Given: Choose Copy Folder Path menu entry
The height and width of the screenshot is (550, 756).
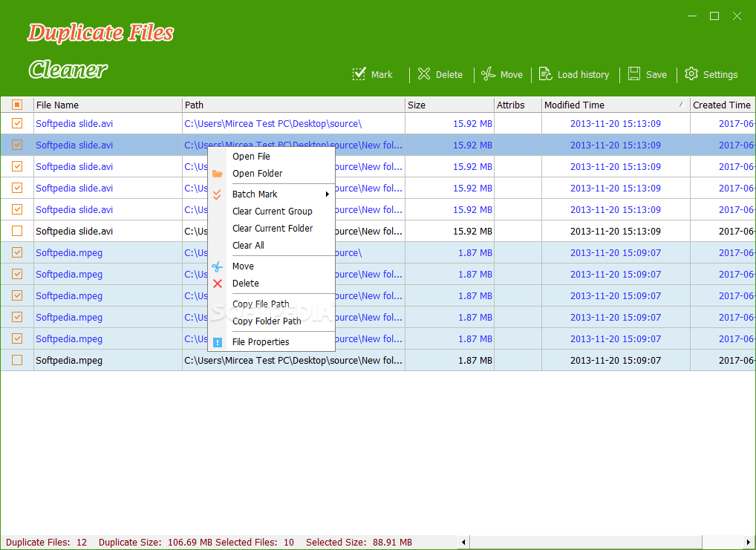Looking at the screenshot, I should [272, 321].
